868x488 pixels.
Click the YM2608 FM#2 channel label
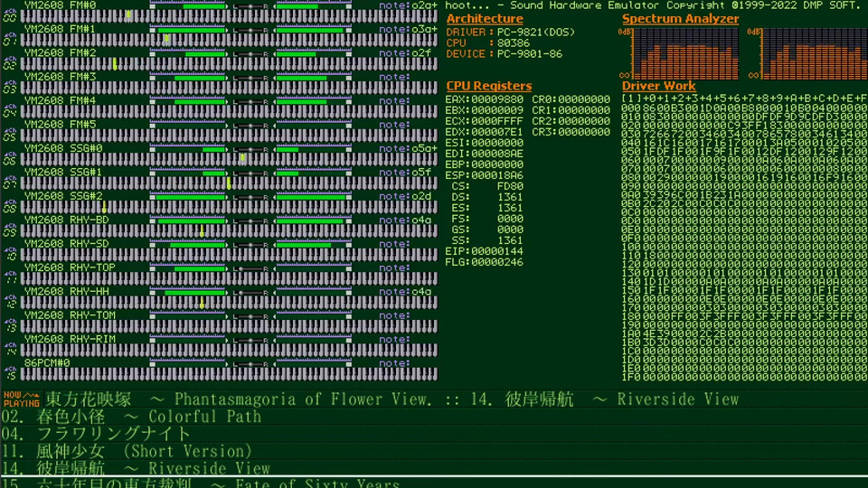(x=61, y=53)
